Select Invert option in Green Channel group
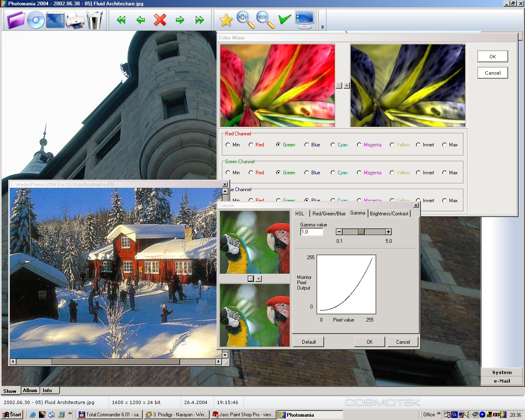This screenshot has height=420, width=525. click(x=425, y=173)
